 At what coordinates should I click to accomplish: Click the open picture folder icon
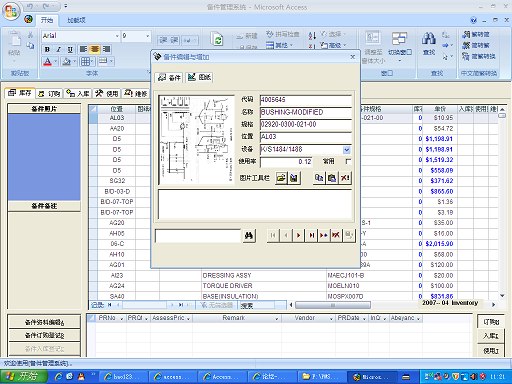[281, 178]
